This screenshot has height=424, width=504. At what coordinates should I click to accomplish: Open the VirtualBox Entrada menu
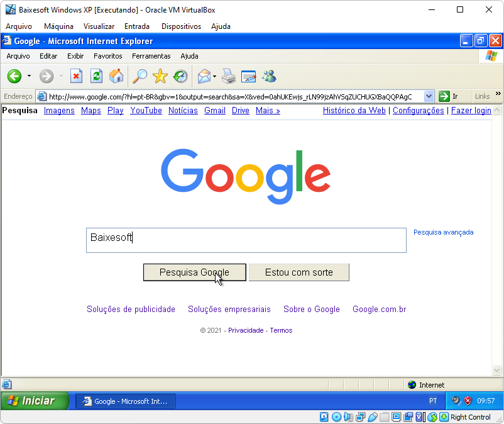coord(137,26)
